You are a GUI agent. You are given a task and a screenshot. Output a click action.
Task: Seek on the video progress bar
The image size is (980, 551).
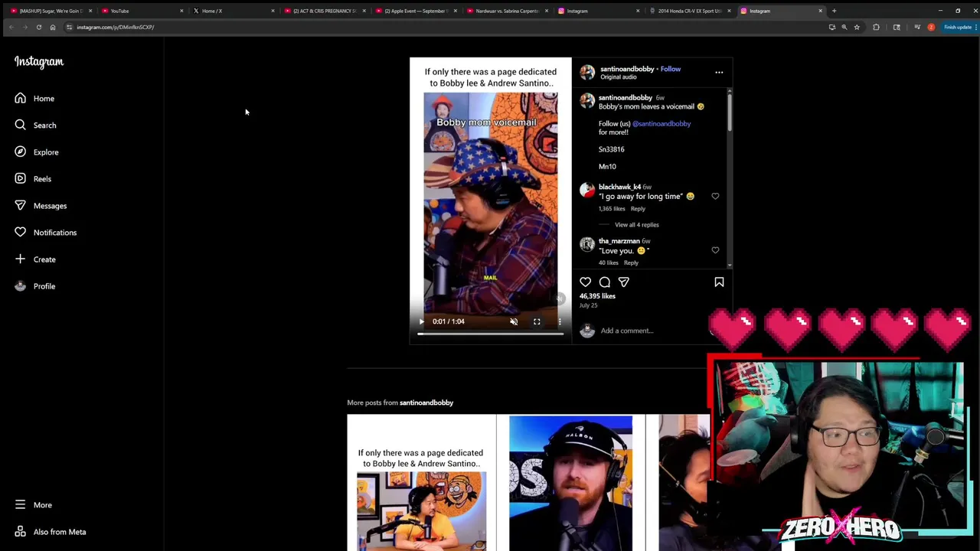click(x=491, y=334)
